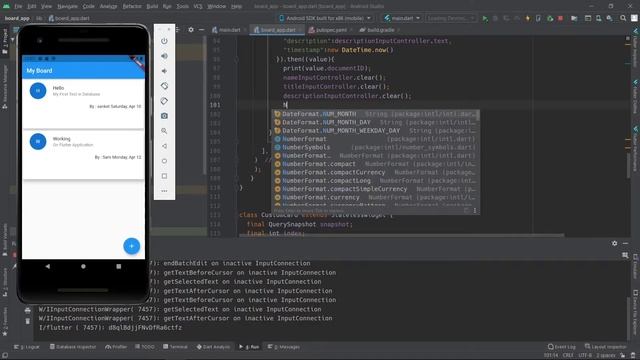Image resolution: width=640 pixels, height=360 pixels.
Task: Click emulator sidebar overview square icon
Action: [164, 176]
